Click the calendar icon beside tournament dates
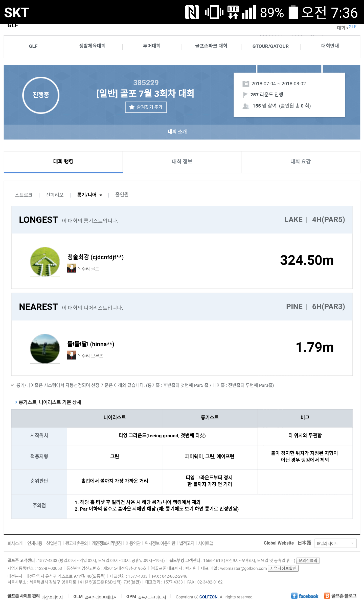The width and height of the screenshot is (364, 605). pyautogui.click(x=246, y=84)
